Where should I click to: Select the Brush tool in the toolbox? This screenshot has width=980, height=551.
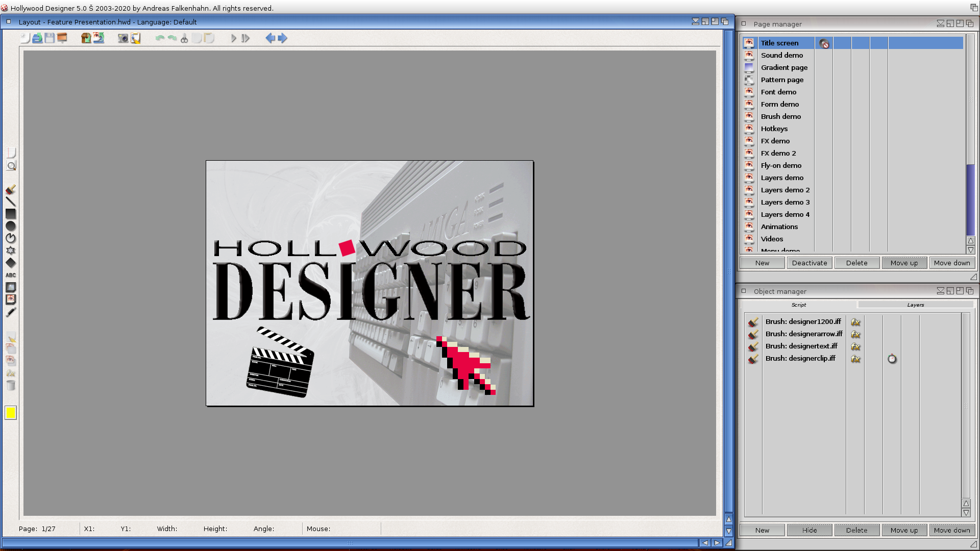[x=11, y=189]
